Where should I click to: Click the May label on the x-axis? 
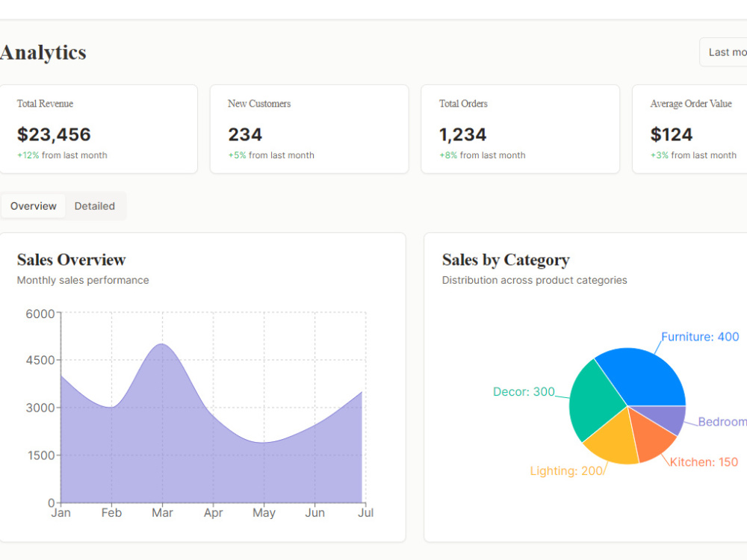pyautogui.click(x=264, y=513)
